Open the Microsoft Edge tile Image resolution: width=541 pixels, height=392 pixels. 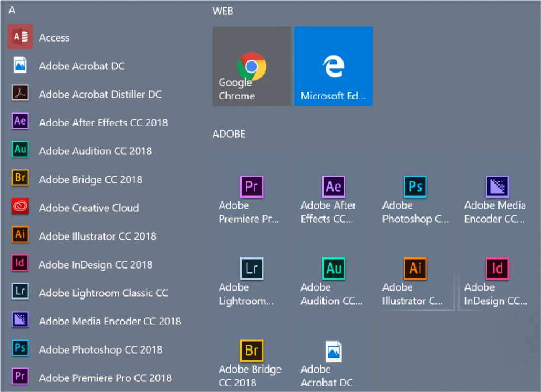tap(334, 66)
